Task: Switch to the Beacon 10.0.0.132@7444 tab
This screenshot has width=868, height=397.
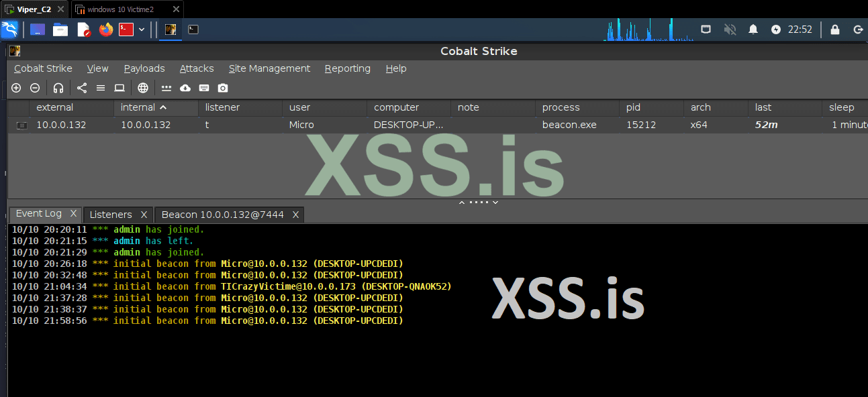Action: (x=223, y=215)
